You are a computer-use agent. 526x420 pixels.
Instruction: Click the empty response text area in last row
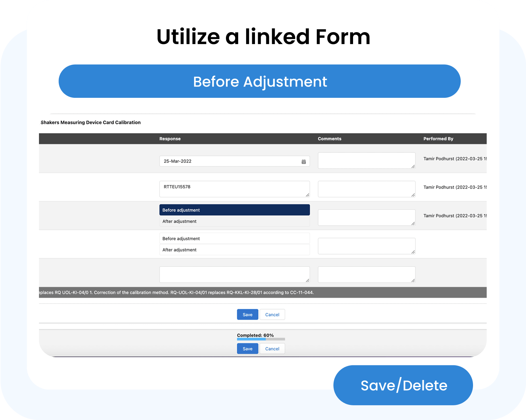pyautogui.click(x=234, y=275)
